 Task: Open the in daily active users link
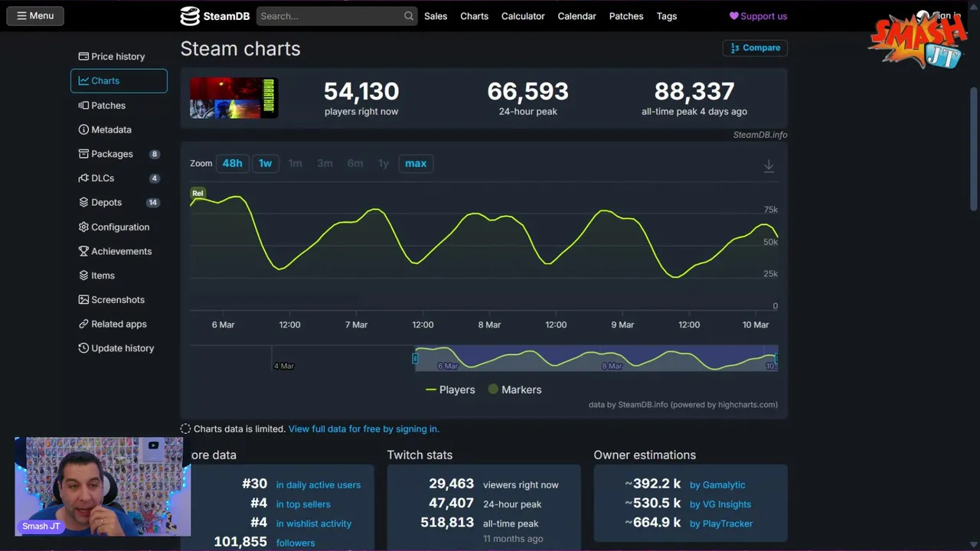pyautogui.click(x=318, y=485)
